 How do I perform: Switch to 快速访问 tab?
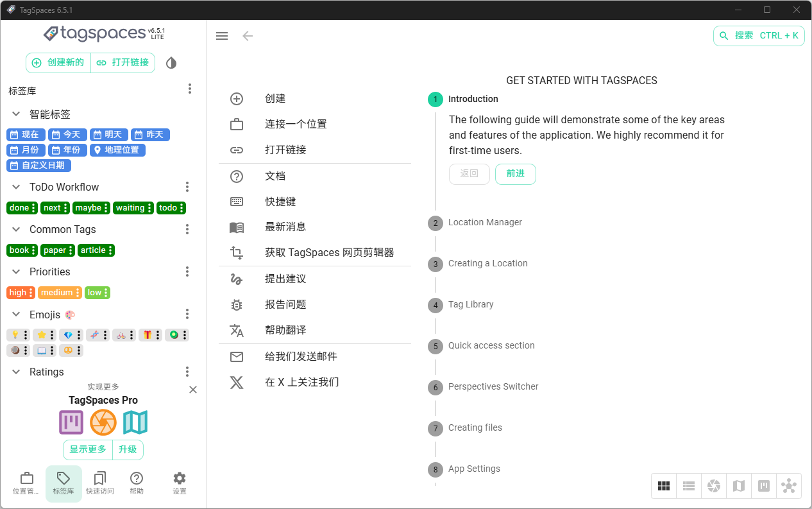(x=100, y=483)
